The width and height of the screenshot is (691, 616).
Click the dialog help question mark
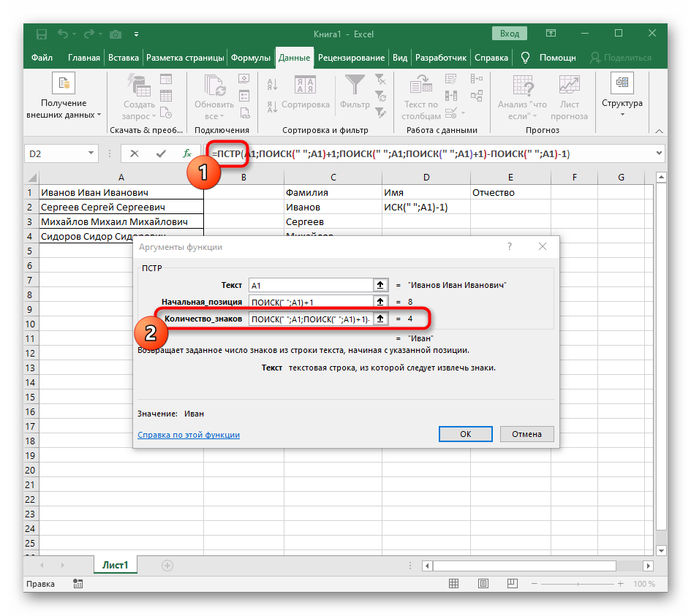[510, 246]
